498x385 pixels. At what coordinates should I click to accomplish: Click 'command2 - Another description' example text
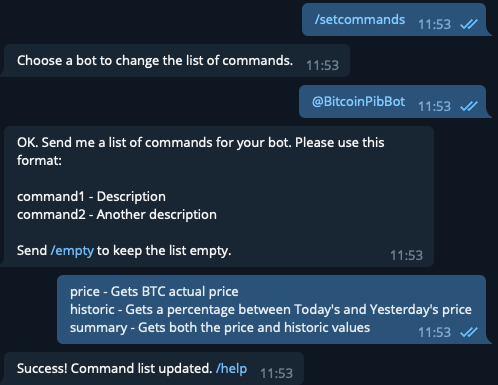[117, 215]
